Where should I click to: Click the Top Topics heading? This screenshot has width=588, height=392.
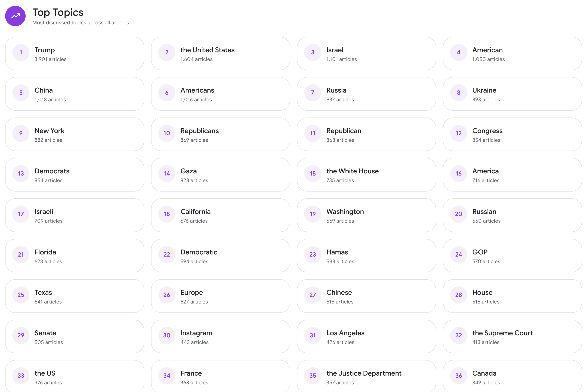tap(58, 13)
